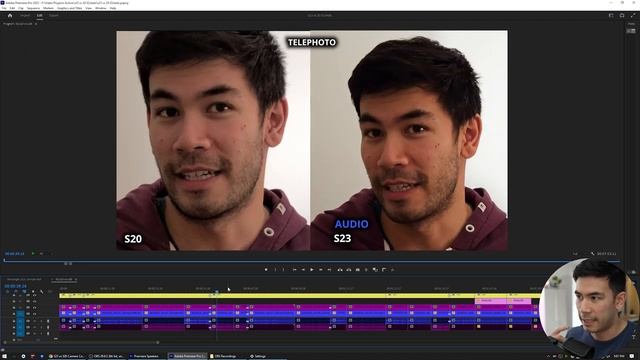Switch to the Import workspace tab

[x=25, y=16]
